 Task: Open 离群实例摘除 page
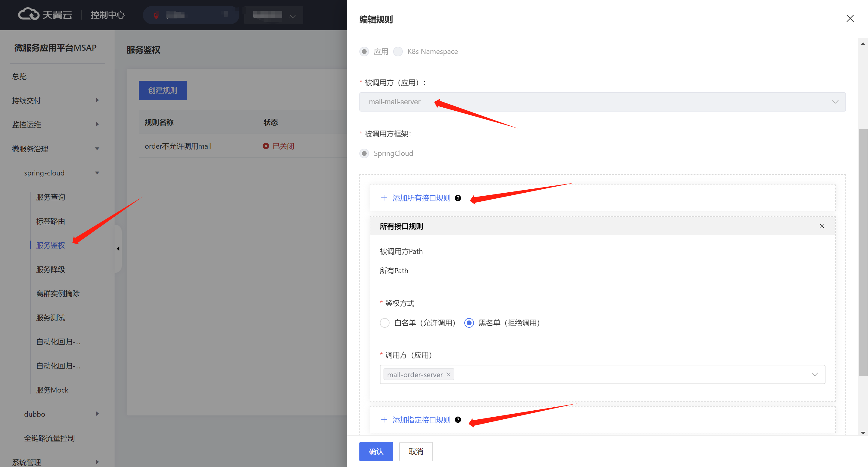(x=58, y=294)
